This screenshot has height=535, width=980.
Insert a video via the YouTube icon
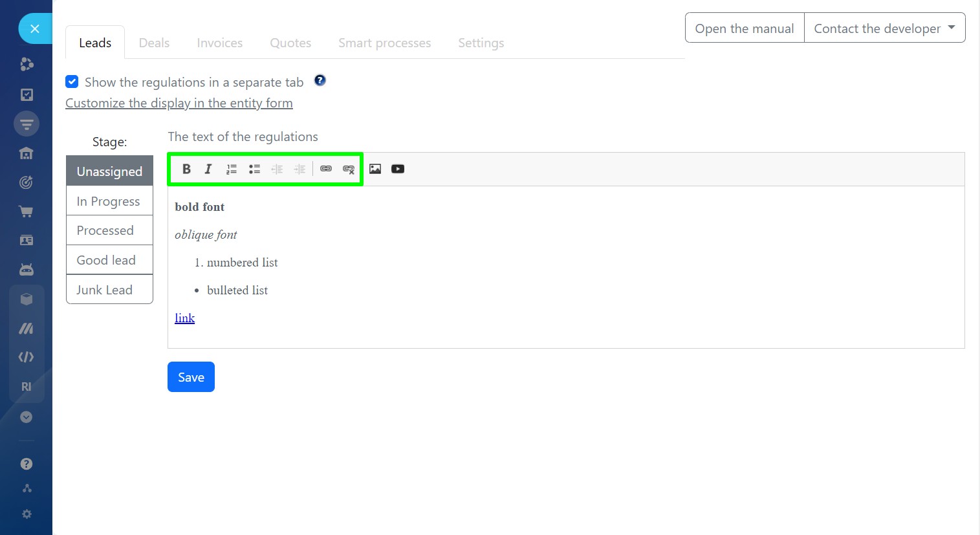click(398, 169)
